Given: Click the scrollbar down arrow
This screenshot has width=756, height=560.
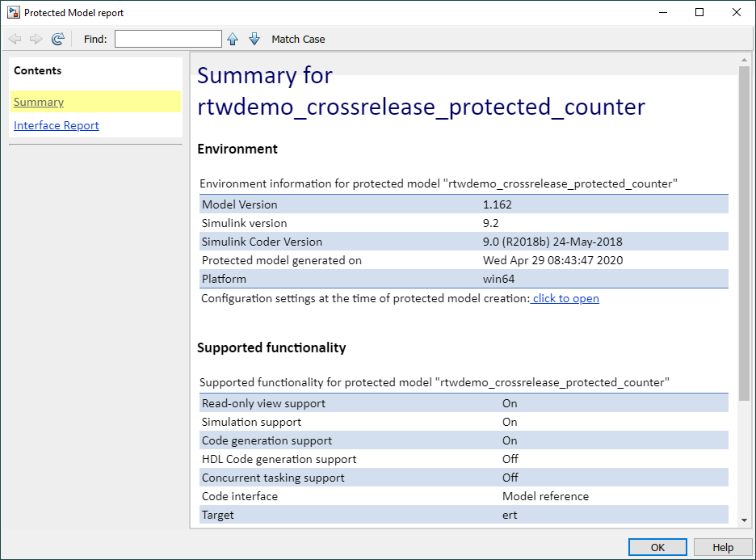Looking at the screenshot, I should click(x=744, y=520).
